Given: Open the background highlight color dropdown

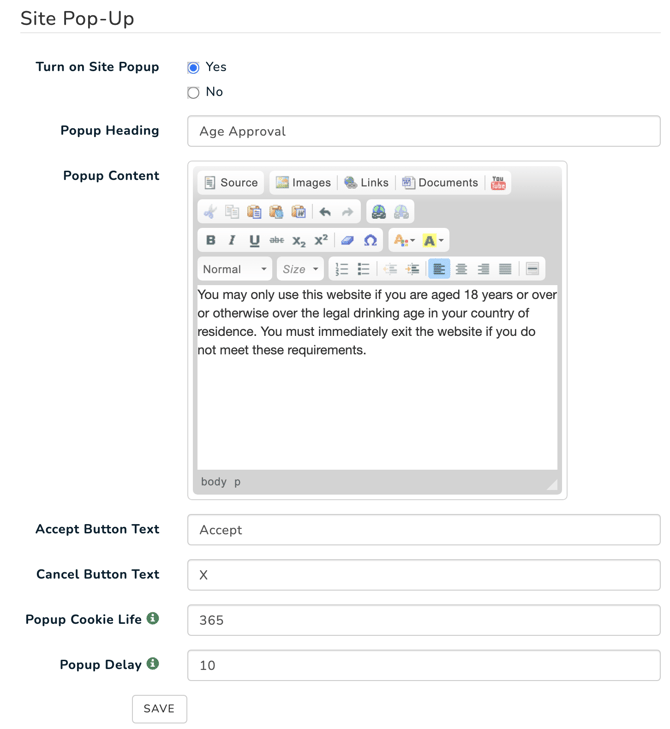Looking at the screenshot, I should [433, 240].
